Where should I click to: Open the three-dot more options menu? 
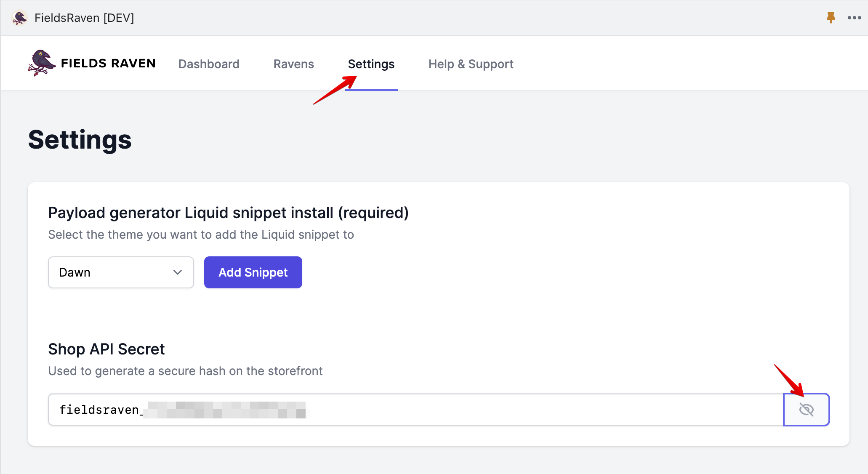[x=854, y=18]
